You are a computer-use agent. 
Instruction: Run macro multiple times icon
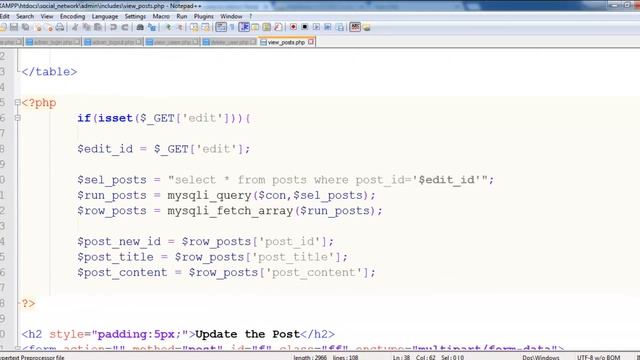(328, 27)
